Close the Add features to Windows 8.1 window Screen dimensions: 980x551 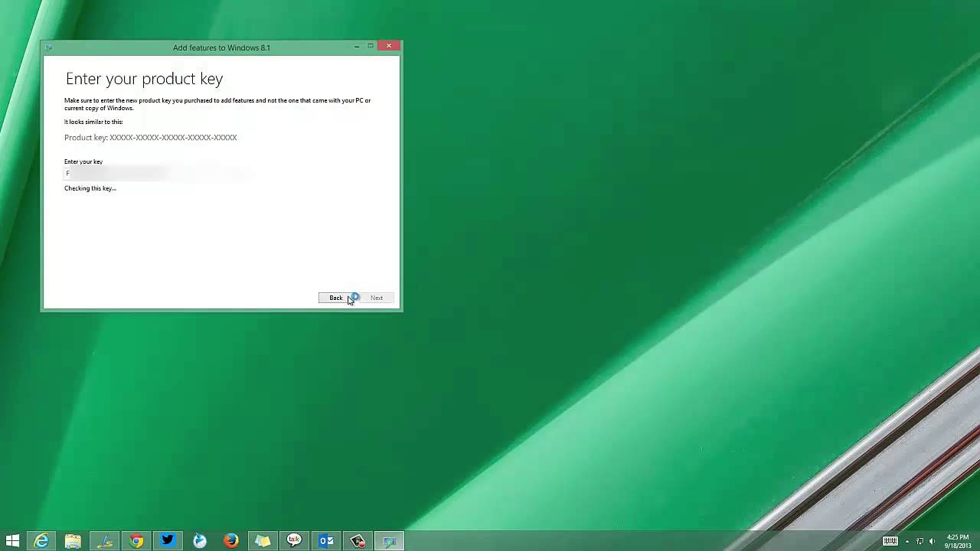[389, 46]
